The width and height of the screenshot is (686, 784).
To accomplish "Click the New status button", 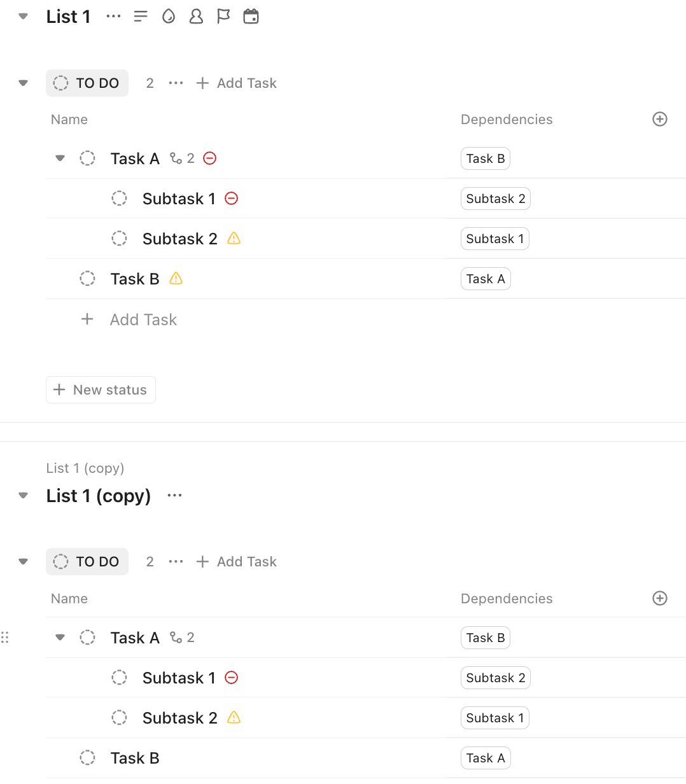I will tap(101, 390).
